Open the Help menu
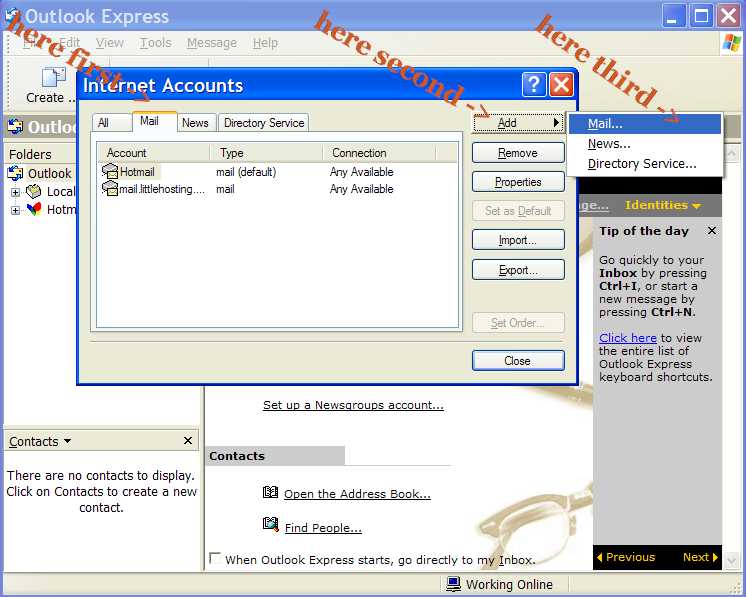The width and height of the screenshot is (746, 597). 265,43
